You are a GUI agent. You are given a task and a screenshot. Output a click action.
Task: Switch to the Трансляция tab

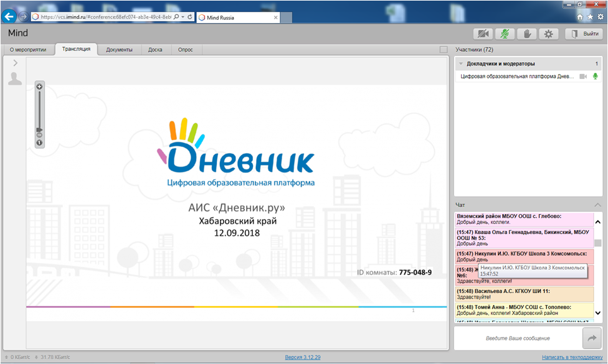(x=76, y=49)
